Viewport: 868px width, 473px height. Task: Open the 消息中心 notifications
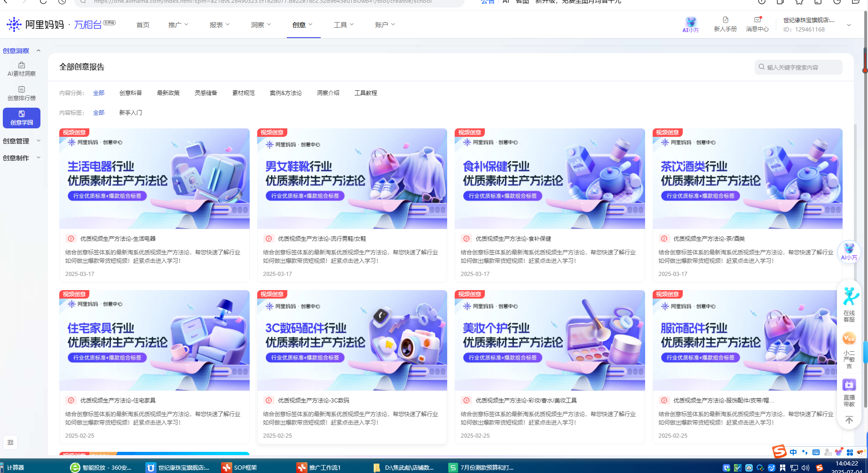pyautogui.click(x=757, y=24)
